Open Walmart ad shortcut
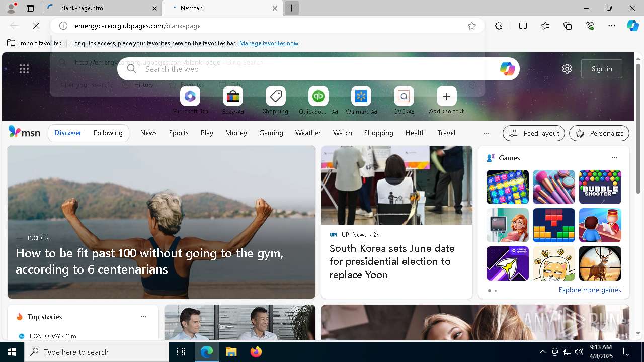Viewport: 644px width, 362px height. coord(361,101)
